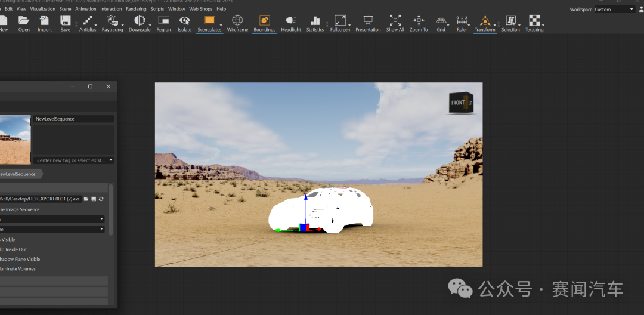Screen dimensions: 644x315
Task: Click the FRONT face of view cube
Action: point(458,103)
